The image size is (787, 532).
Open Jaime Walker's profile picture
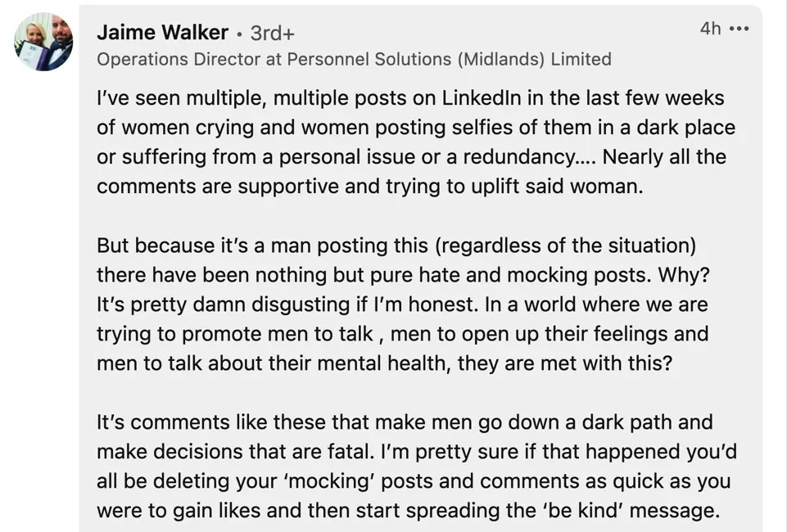click(x=43, y=42)
